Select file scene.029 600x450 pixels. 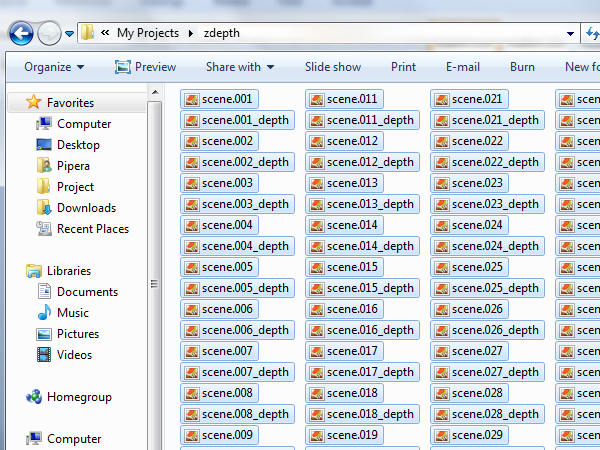[470, 435]
